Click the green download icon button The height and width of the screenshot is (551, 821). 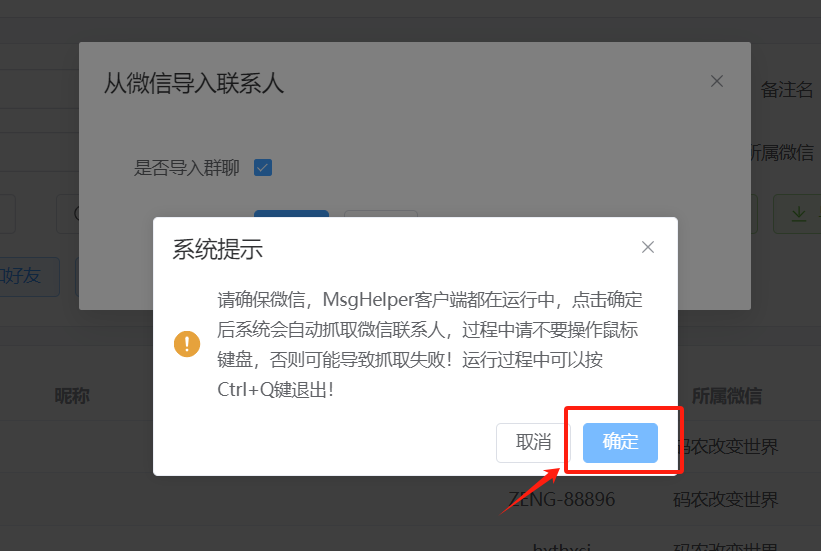(797, 214)
